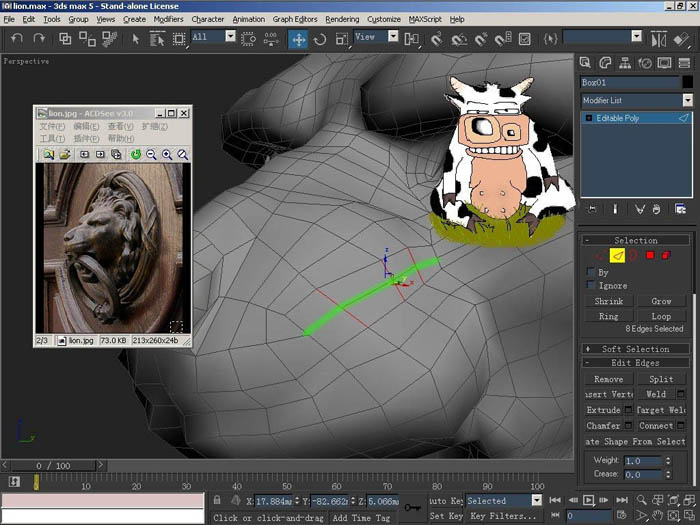Select Vertex sub-object level icon

point(601,255)
